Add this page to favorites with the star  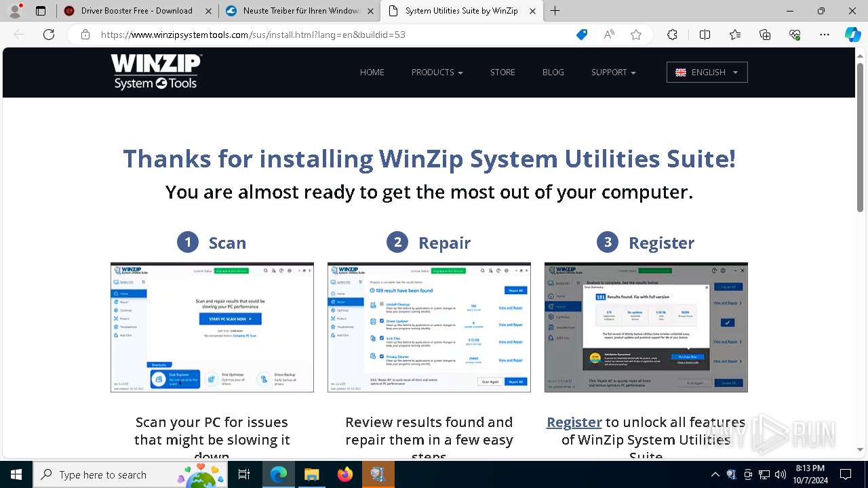636,35
